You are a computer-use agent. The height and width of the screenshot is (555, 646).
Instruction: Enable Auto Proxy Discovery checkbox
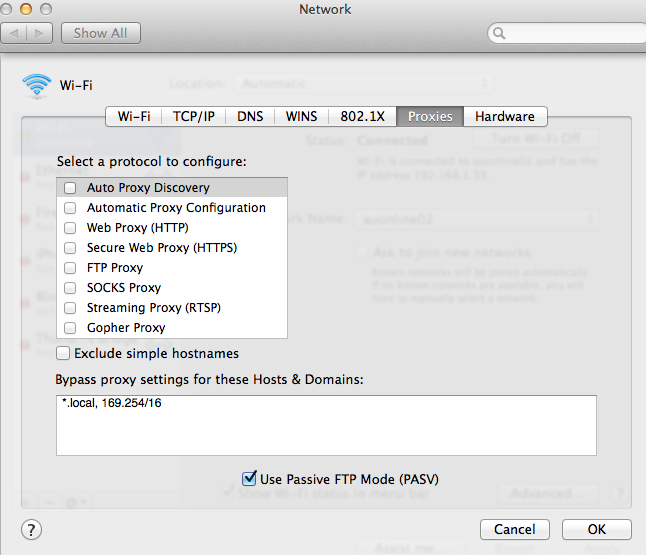pos(70,188)
